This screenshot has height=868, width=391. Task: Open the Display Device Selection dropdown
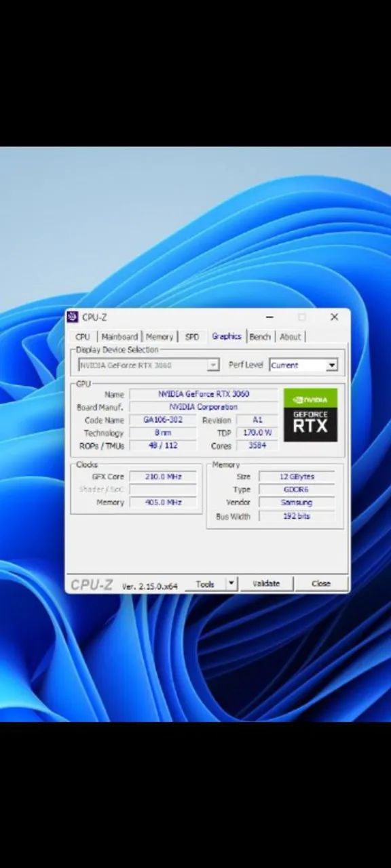(149, 365)
